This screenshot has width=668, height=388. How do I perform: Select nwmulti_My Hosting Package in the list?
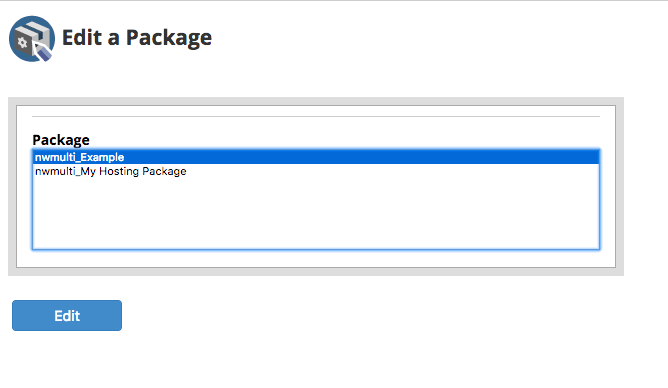tap(316, 171)
